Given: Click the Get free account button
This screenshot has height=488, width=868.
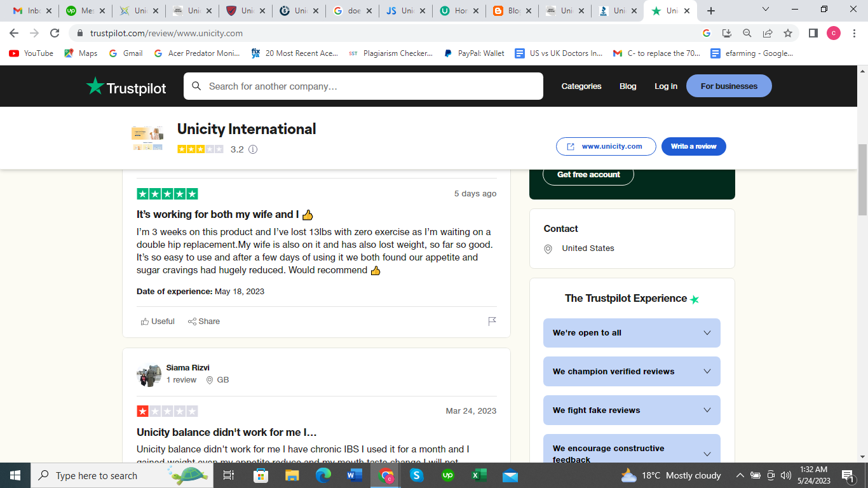Looking at the screenshot, I should click(588, 175).
